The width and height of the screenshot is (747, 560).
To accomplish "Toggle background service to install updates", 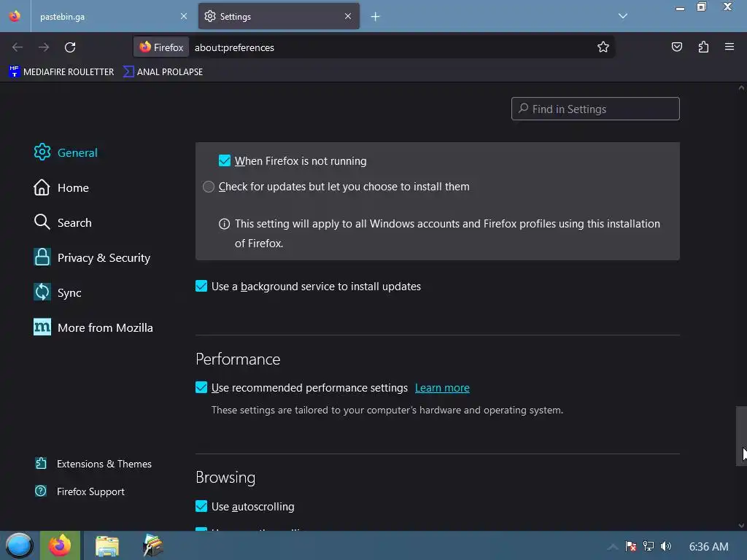I will 201,286.
